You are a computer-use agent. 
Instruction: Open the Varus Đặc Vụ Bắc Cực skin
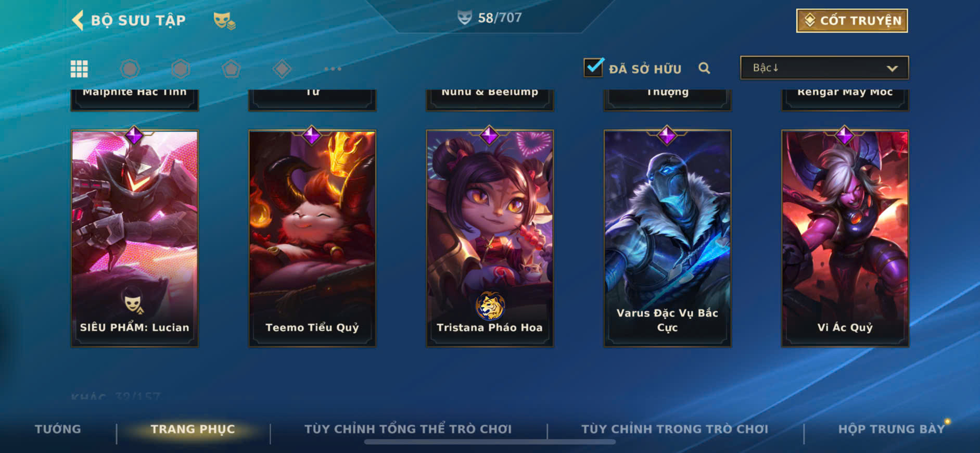point(667,238)
